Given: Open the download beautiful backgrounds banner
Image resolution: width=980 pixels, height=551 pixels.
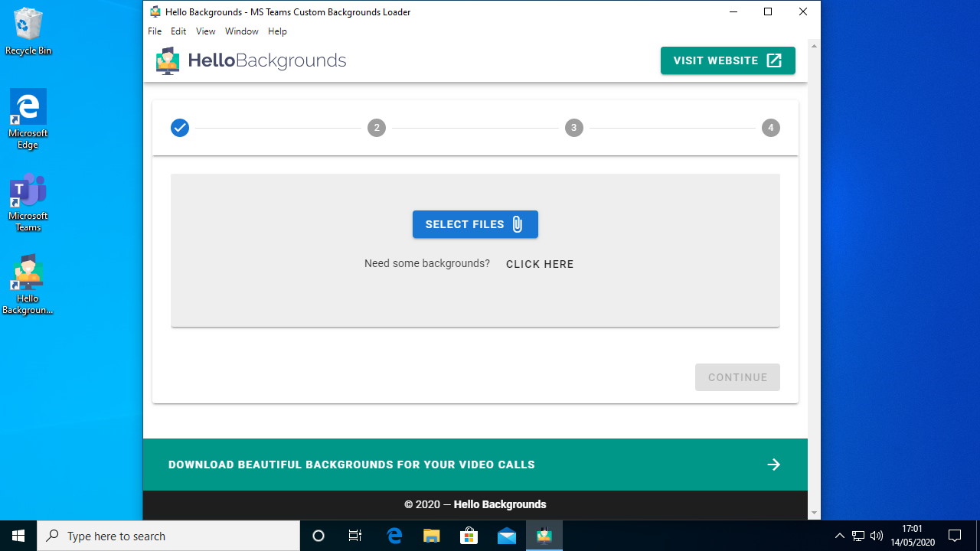Looking at the screenshot, I should coord(475,465).
